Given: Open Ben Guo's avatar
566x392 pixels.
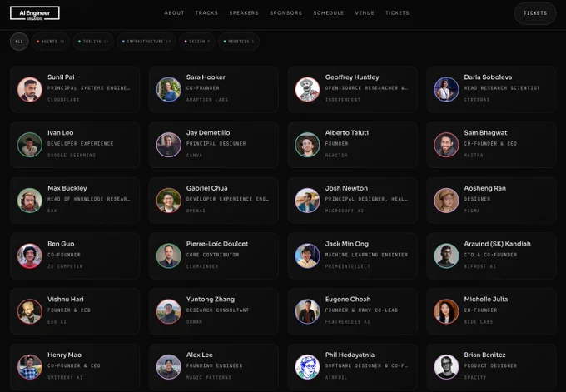Looking at the screenshot, I should (x=30, y=256).
